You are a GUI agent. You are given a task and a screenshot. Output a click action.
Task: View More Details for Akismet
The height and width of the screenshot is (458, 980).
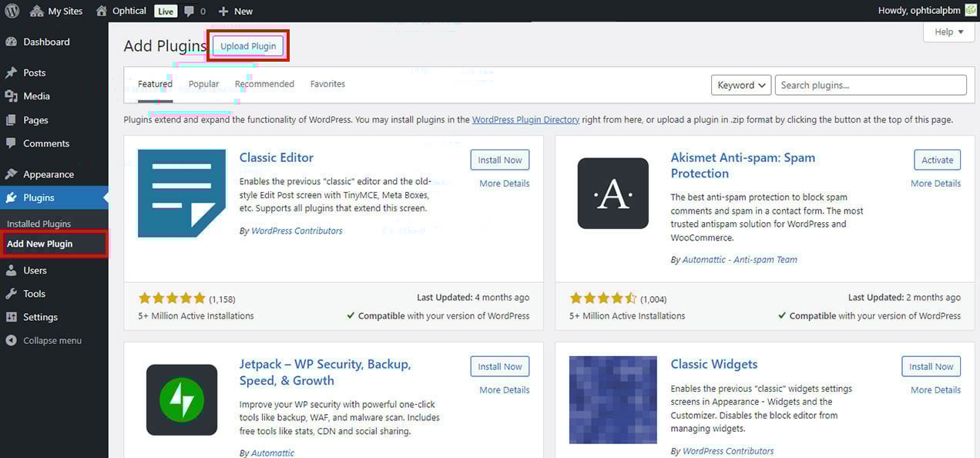click(x=936, y=184)
